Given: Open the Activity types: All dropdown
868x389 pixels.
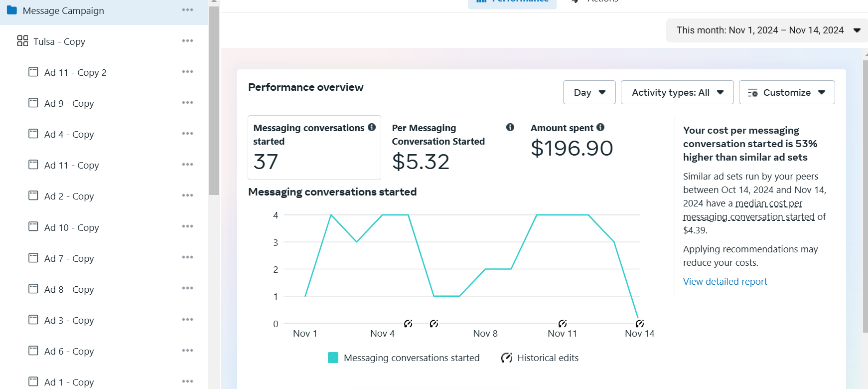Looking at the screenshot, I should 677,92.
